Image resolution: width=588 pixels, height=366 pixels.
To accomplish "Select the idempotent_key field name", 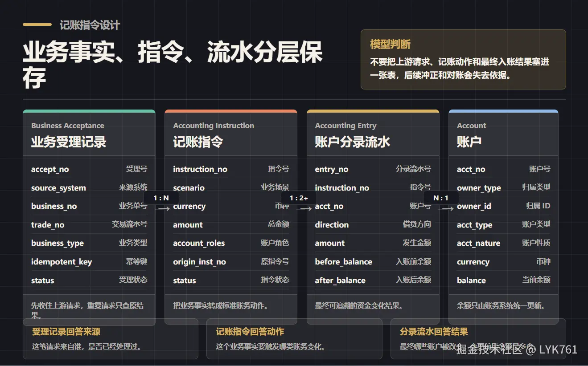I will point(62,262).
